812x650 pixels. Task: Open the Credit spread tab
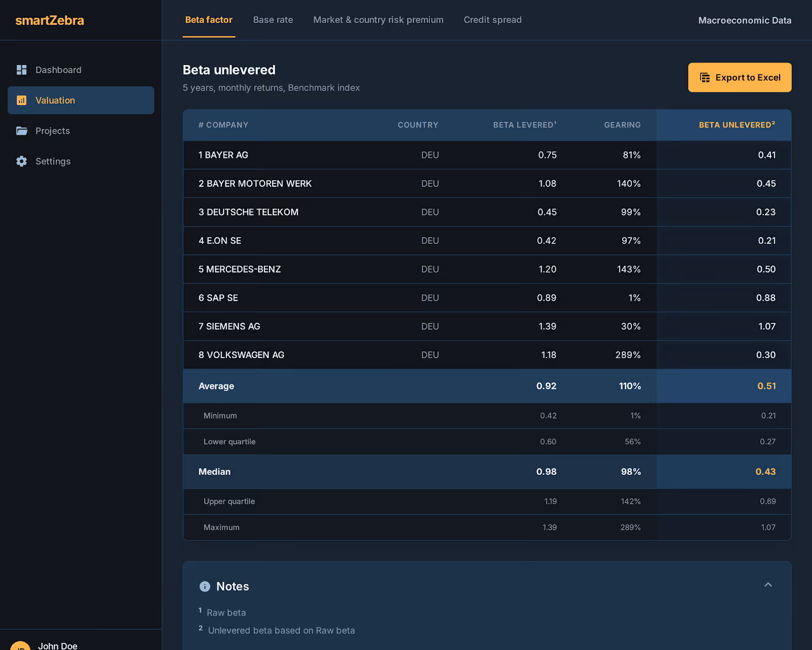click(492, 20)
